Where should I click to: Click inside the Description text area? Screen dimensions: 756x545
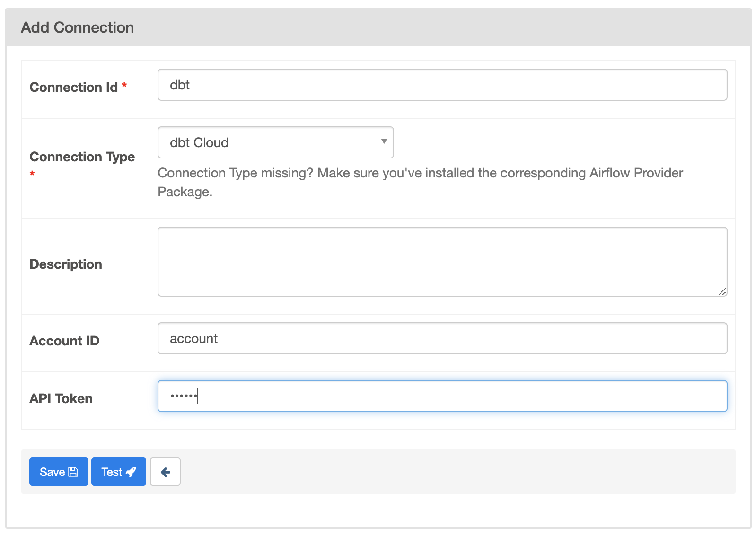tap(442, 261)
